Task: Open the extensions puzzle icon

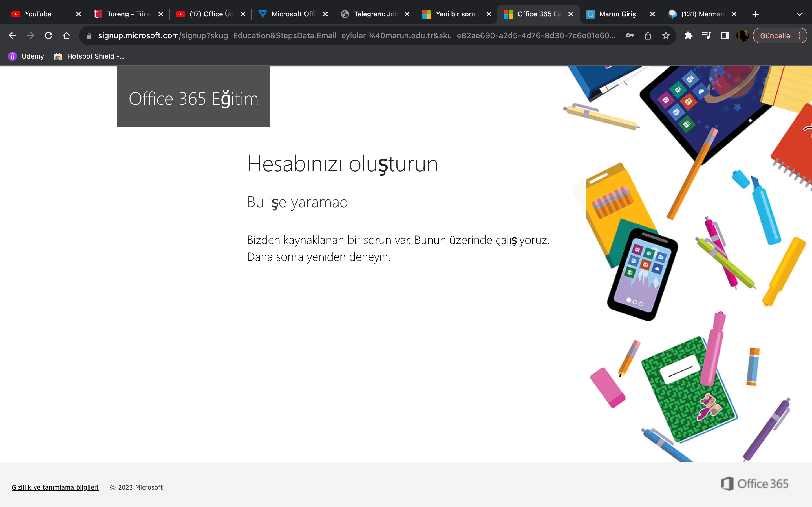Action: click(x=688, y=35)
